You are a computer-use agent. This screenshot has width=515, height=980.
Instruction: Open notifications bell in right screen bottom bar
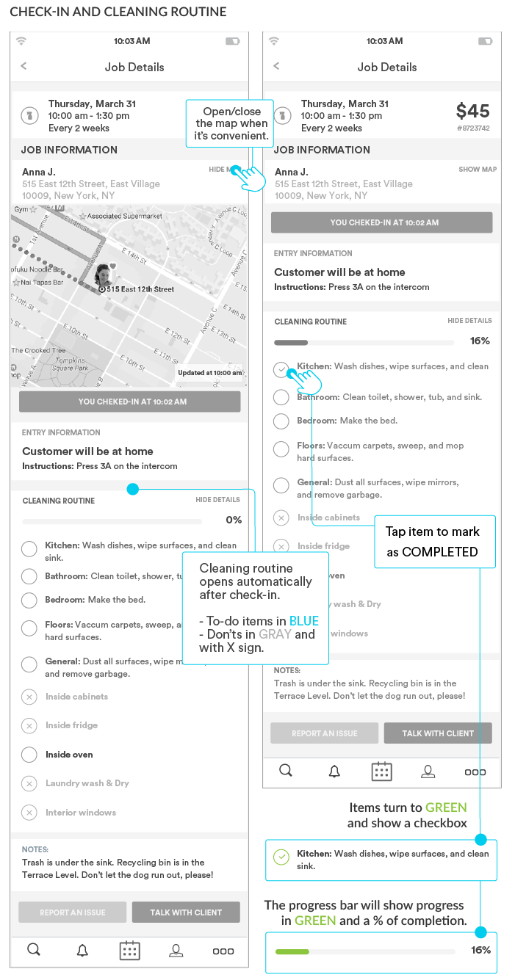click(x=334, y=771)
